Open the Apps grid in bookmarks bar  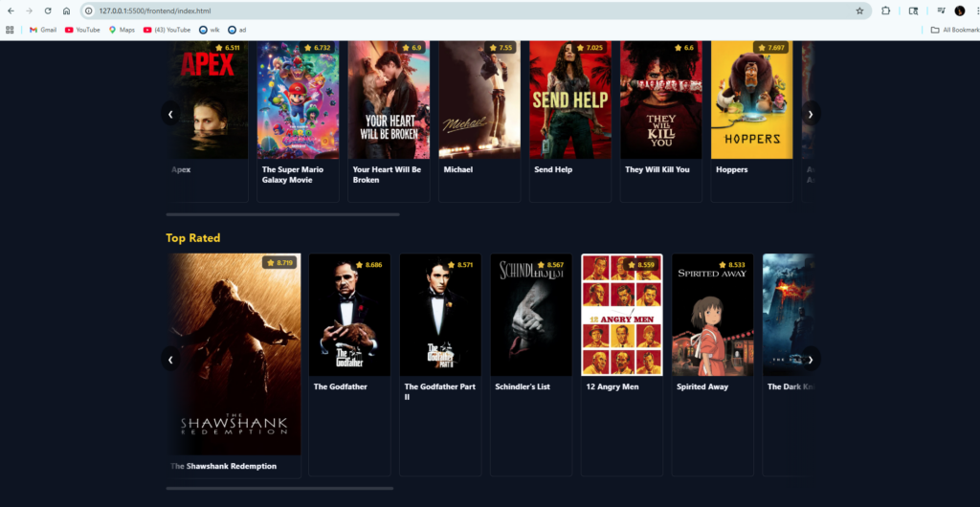click(10, 30)
